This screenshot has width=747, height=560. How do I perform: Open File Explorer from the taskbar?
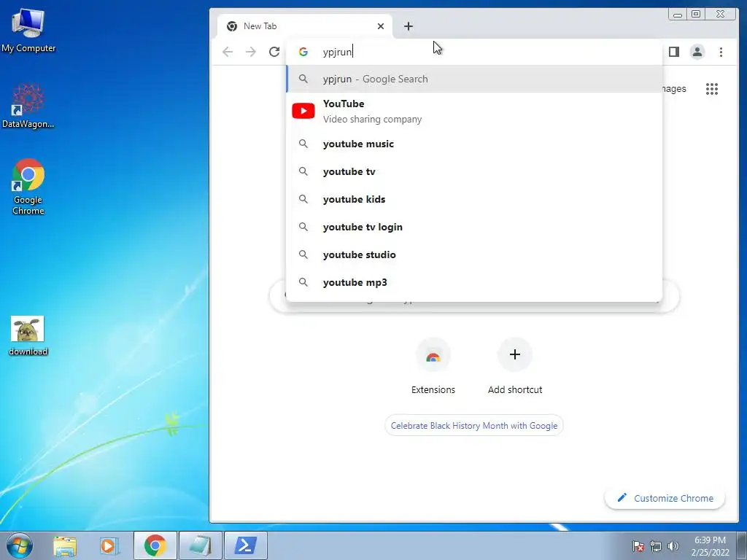tap(65, 545)
